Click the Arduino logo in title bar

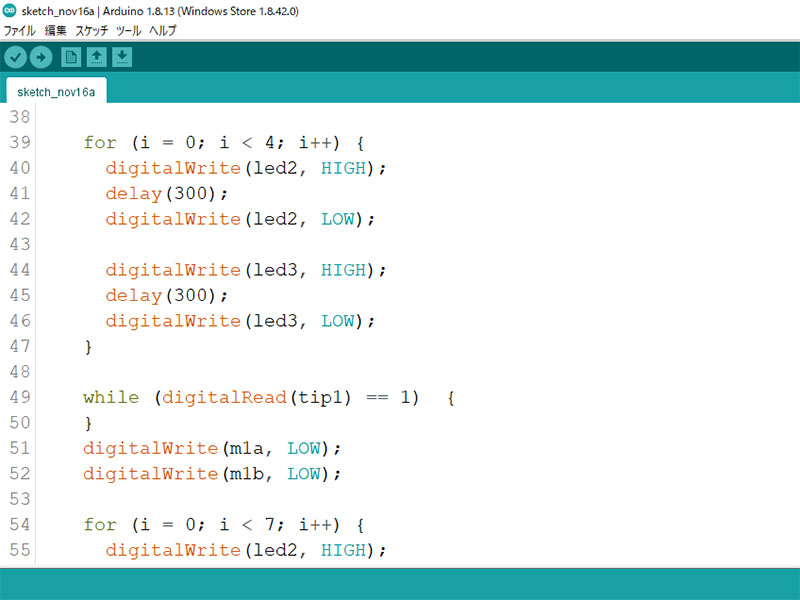[10, 11]
